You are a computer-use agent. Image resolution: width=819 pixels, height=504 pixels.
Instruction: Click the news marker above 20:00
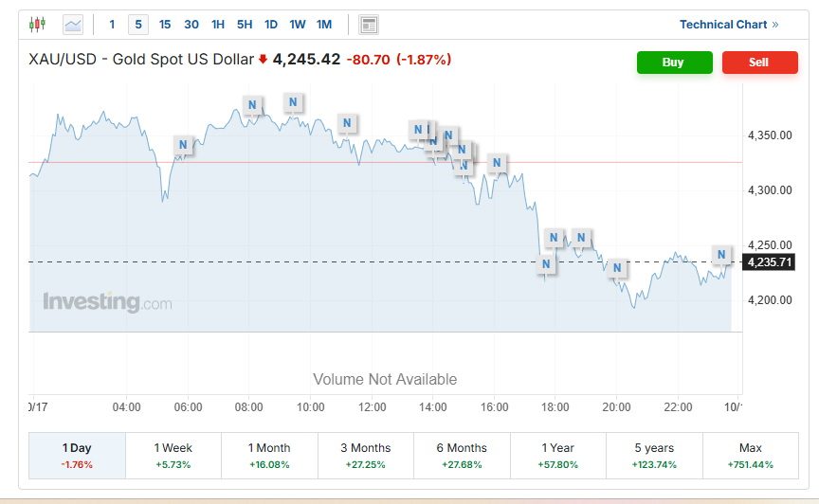click(617, 268)
